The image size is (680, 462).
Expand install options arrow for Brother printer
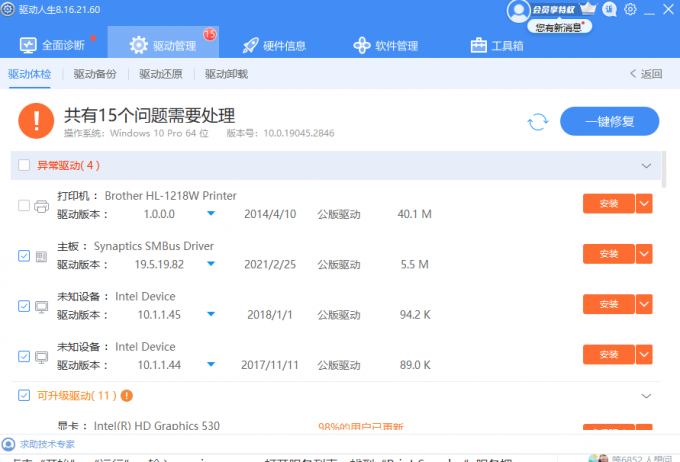[644, 204]
